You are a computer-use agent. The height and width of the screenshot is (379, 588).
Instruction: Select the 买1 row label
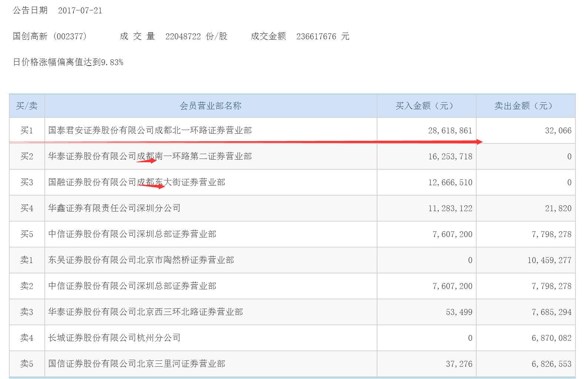27,130
